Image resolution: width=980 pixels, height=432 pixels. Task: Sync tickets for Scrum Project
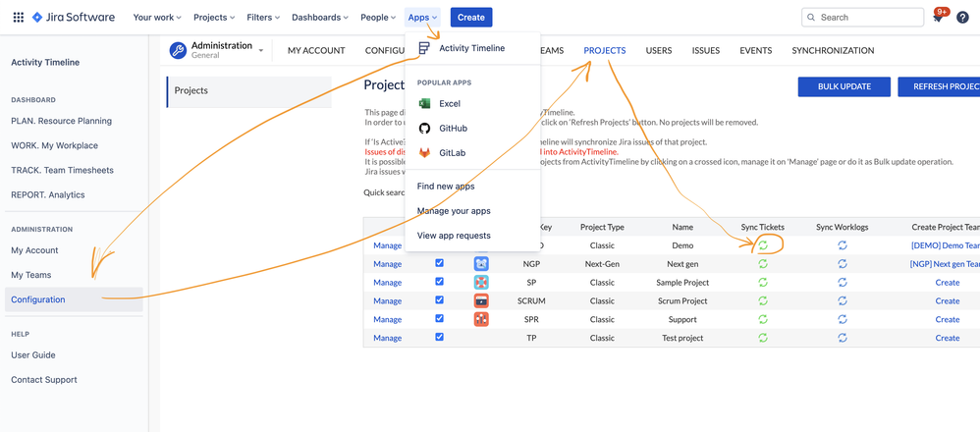(x=763, y=300)
